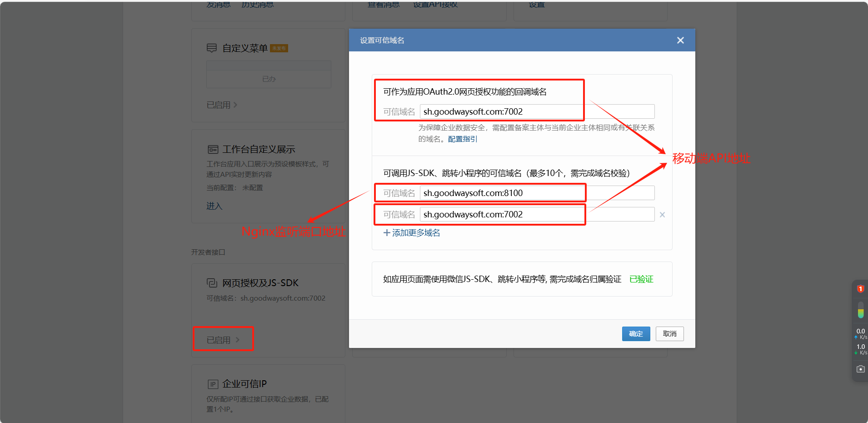Open 已启用 under 自定义菜单
The image size is (868, 423).
[222, 105]
